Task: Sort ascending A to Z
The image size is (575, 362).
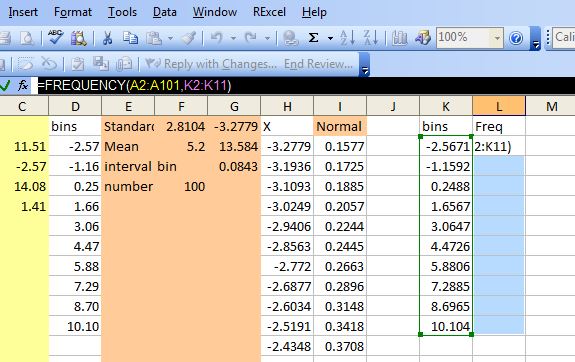Action: pyautogui.click(x=347, y=38)
